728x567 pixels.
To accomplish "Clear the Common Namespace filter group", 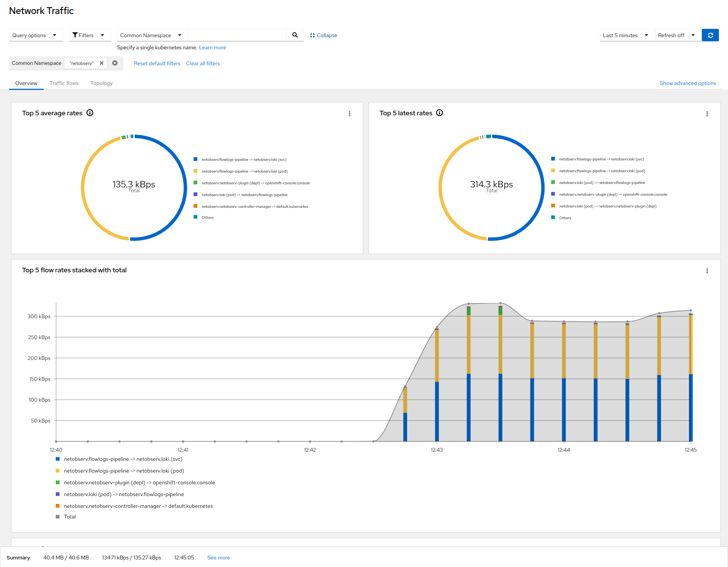I will coord(115,63).
